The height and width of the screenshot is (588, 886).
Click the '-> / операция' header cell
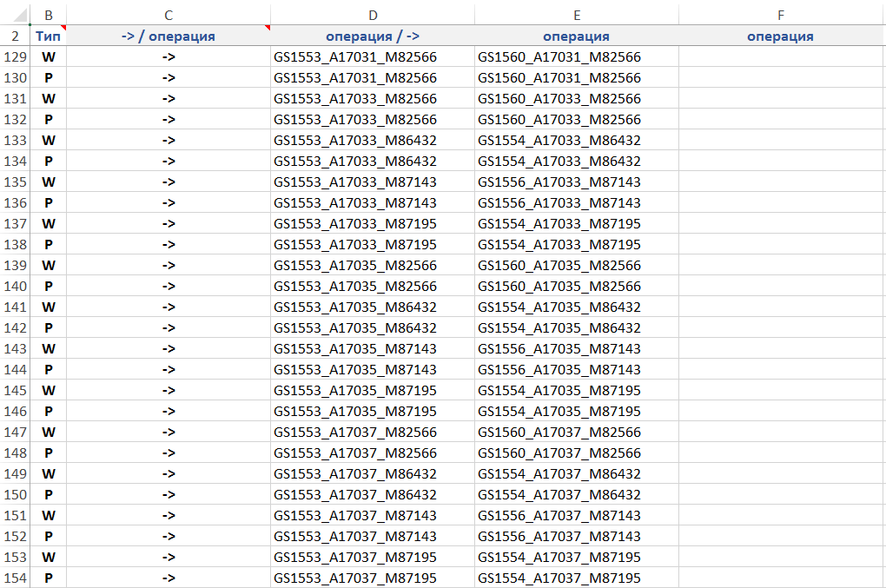(x=168, y=36)
